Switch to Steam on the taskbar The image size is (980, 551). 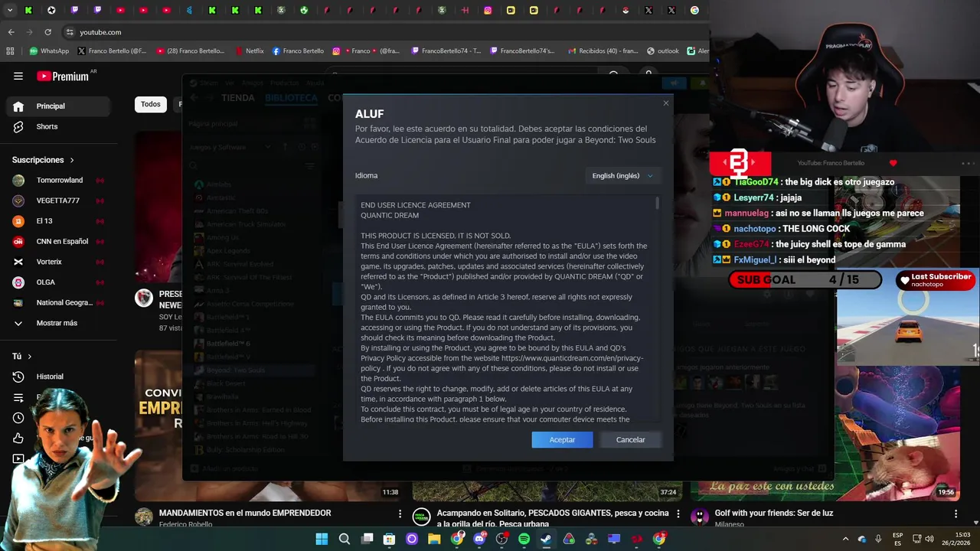546,539
